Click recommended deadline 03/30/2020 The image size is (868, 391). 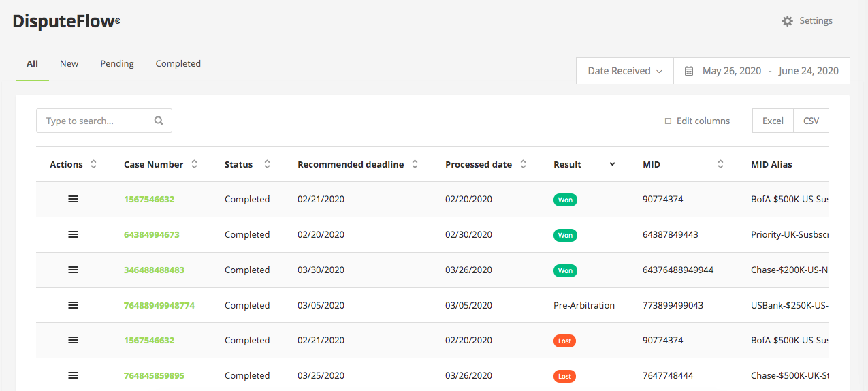point(321,270)
